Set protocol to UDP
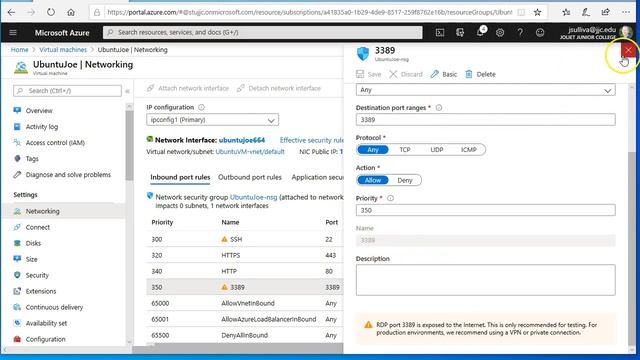This screenshot has height=360, width=640. click(436, 150)
